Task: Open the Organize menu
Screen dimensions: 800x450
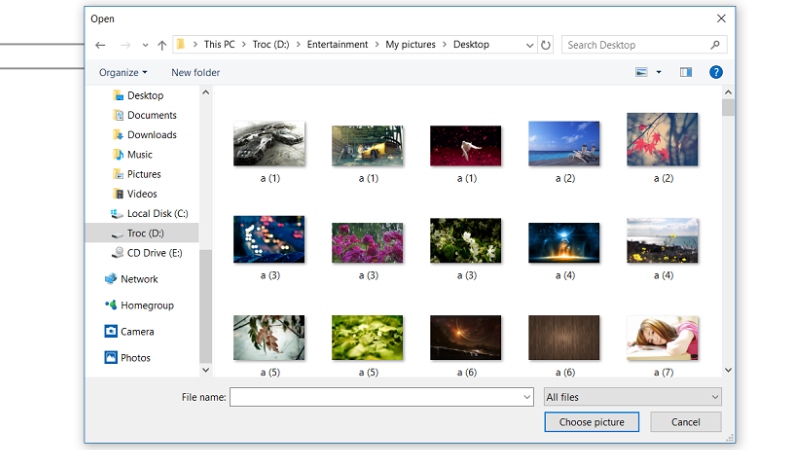Action: (x=123, y=72)
